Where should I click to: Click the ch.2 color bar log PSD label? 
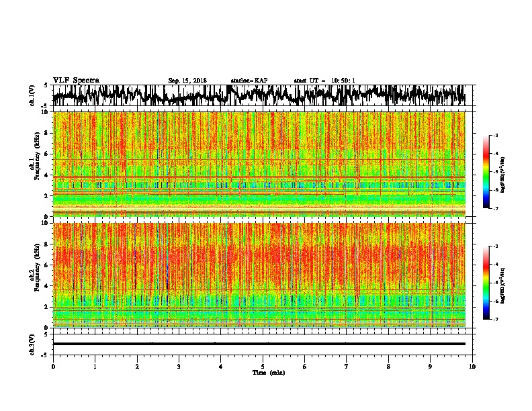[x=503, y=285]
